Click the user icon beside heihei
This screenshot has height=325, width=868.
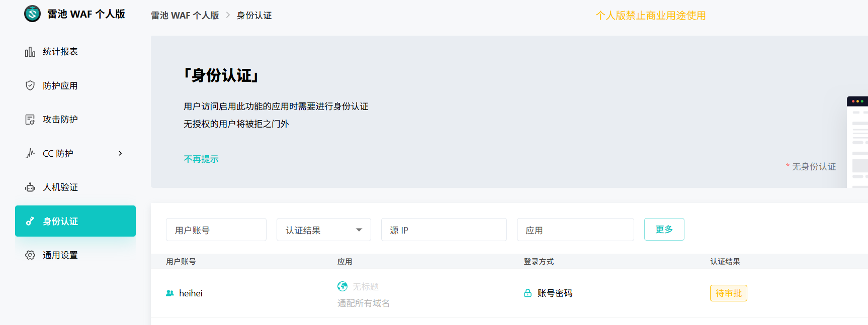point(170,293)
